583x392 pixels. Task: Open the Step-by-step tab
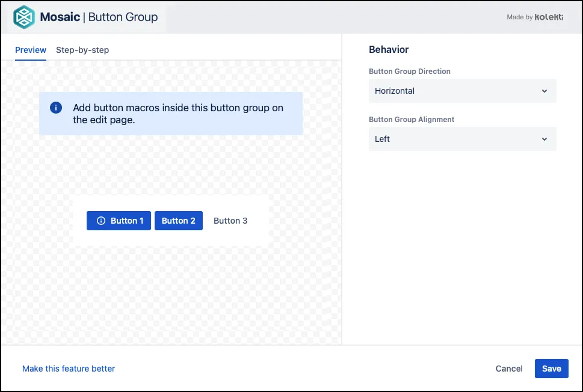pyautogui.click(x=82, y=50)
